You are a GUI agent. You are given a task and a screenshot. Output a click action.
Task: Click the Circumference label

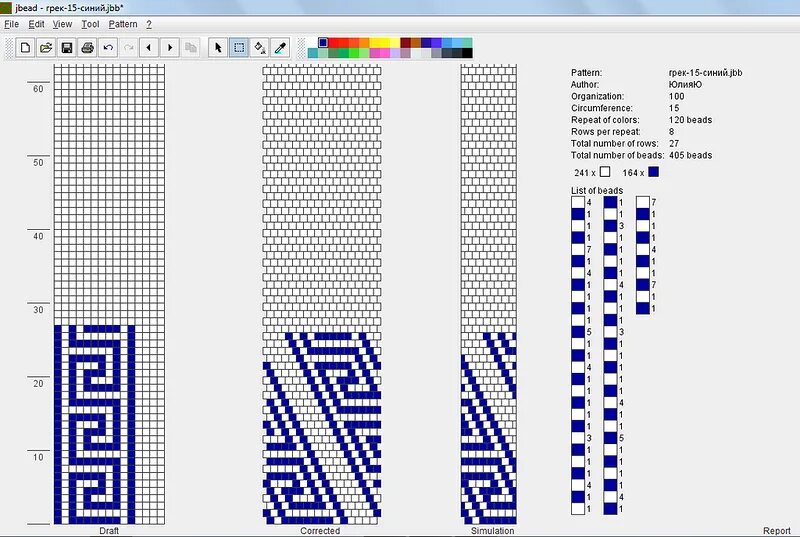tap(602, 108)
